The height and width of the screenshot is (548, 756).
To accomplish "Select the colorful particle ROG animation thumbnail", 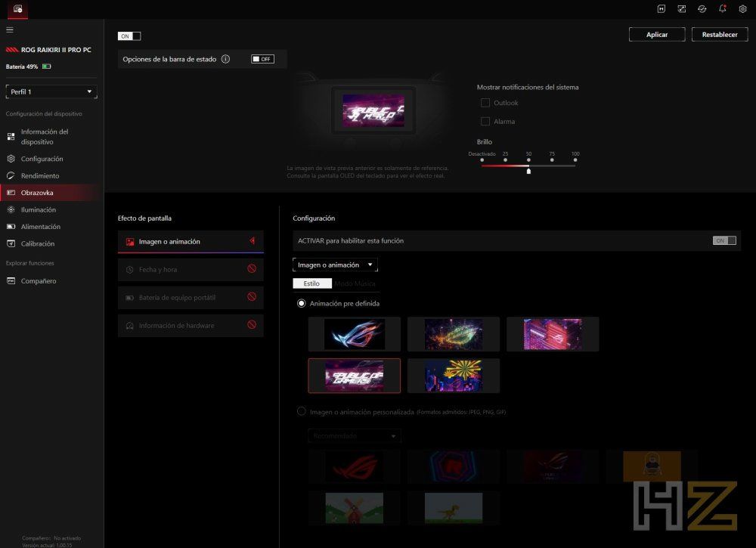I will (453, 334).
